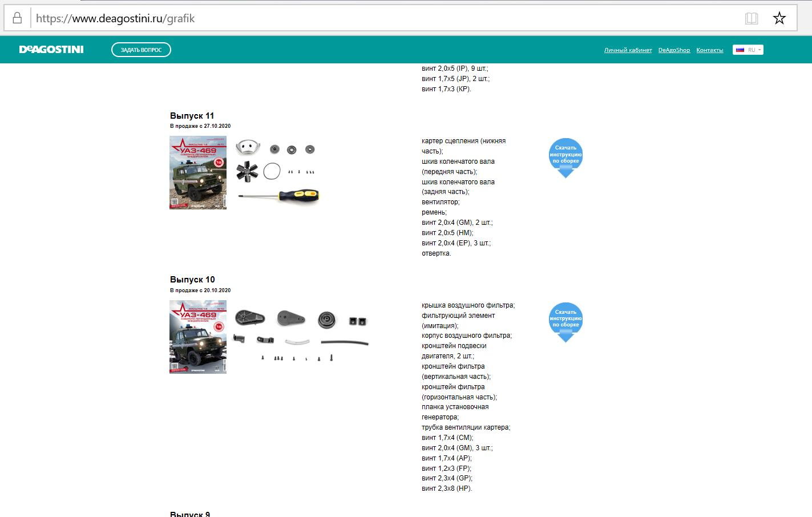The height and width of the screenshot is (517, 812).
Task: Download assembly instructions for Выпуск 11
Action: pos(565,158)
